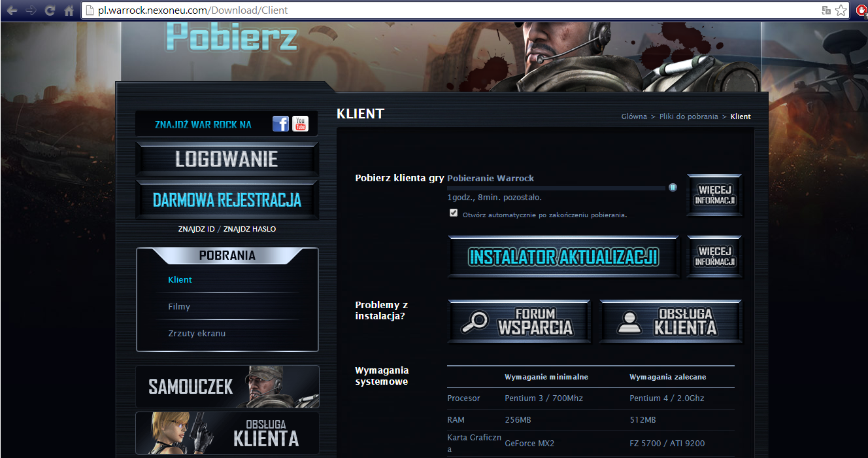Screen dimensions: 868x458
Task: Click the ZNAJDZ ID link
Action: pyautogui.click(x=196, y=229)
